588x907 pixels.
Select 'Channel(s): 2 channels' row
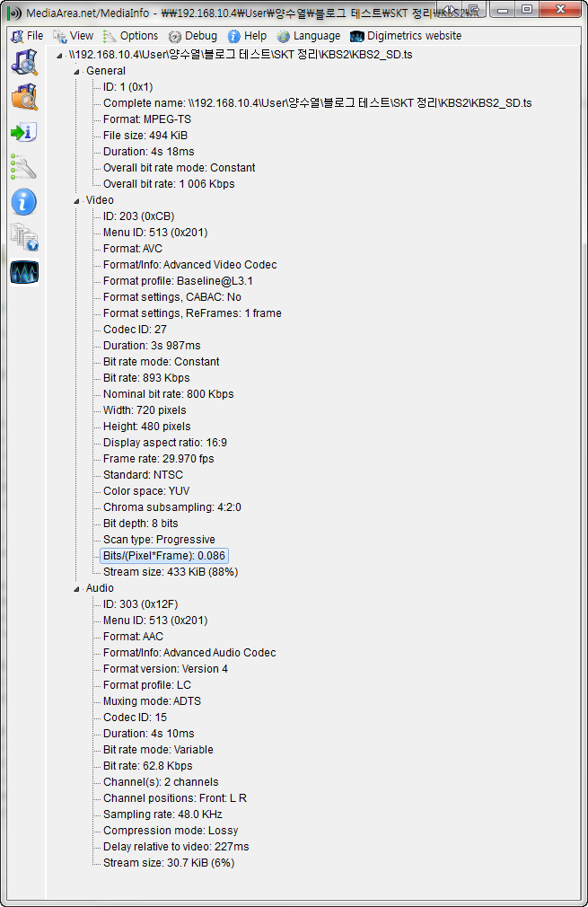pyautogui.click(x=161, y=783)
